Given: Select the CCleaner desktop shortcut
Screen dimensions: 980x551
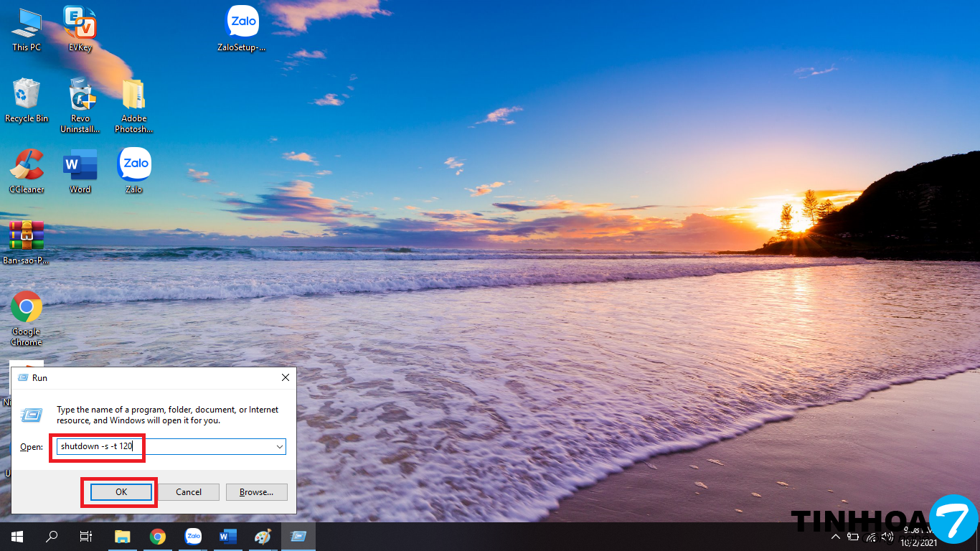Looking at the screenshot, I should 27,166.
